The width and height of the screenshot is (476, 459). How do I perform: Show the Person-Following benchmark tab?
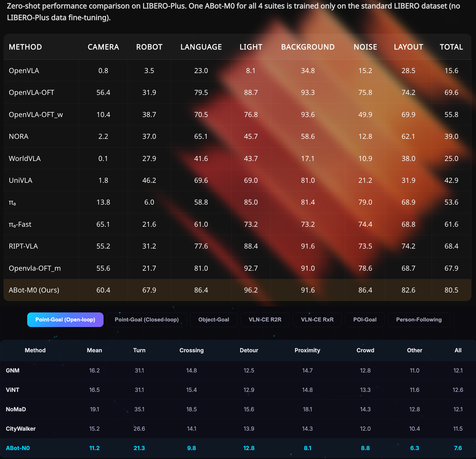pos(419,320)
